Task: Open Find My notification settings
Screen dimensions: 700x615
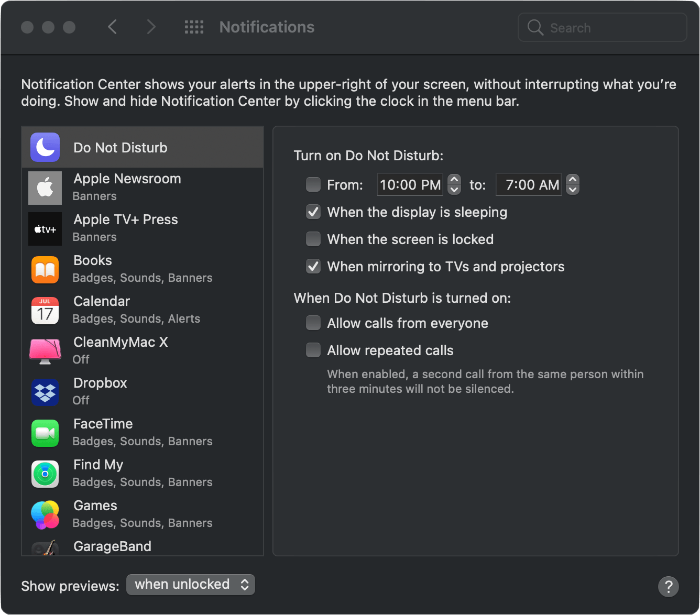Action: click(143, 473)
